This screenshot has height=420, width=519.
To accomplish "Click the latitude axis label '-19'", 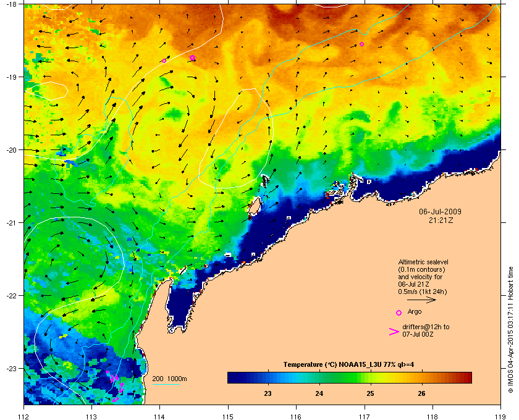I will point(11,77).
